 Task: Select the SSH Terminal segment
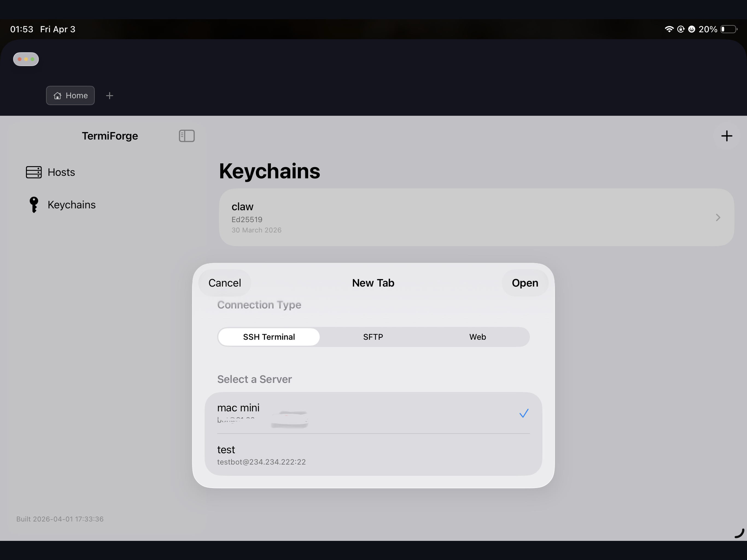click(x=269, y=337)
